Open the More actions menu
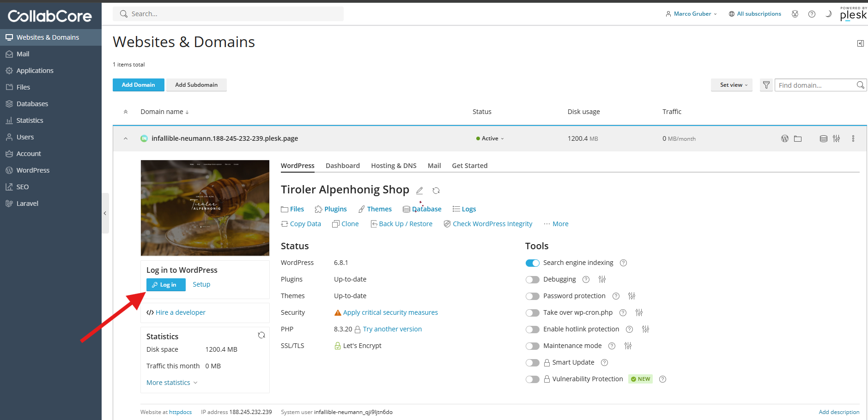The width and height of the screenshot is (868, 420). point(556,224)
